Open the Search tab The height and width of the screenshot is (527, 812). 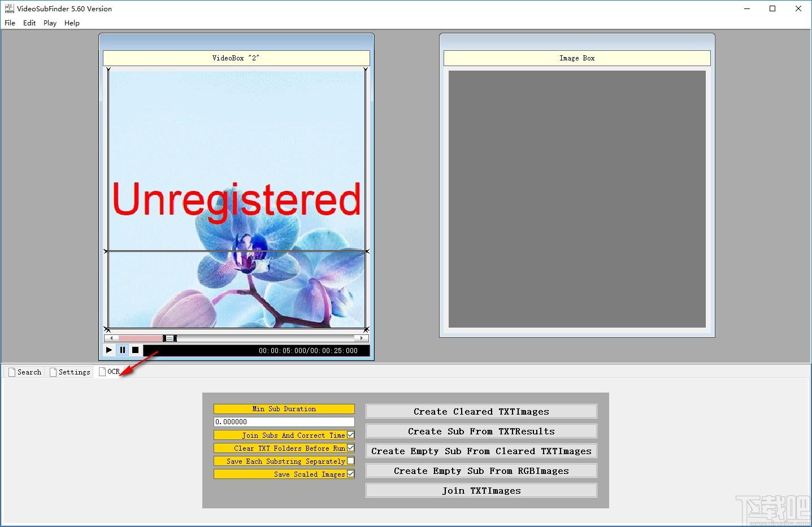25,372
